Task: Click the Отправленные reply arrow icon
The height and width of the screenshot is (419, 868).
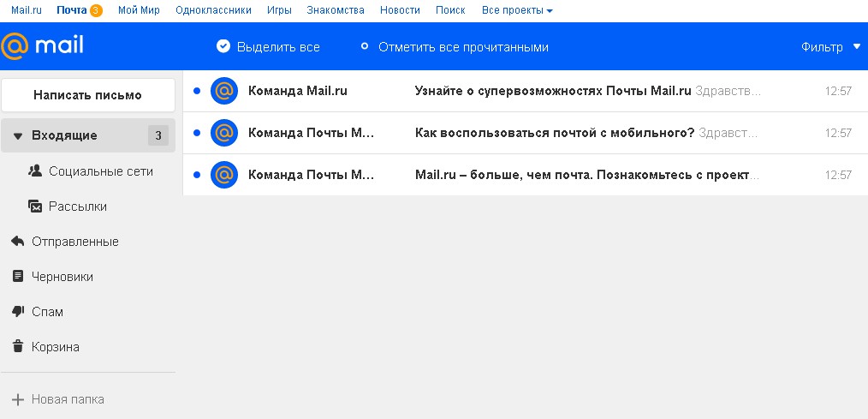Action: pyautogui.click(x=18, y=241)
